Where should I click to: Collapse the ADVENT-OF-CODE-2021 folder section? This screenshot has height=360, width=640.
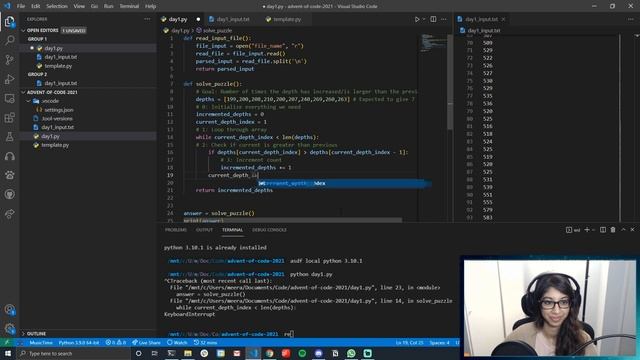pyautogui.click(x=23, y=92)
